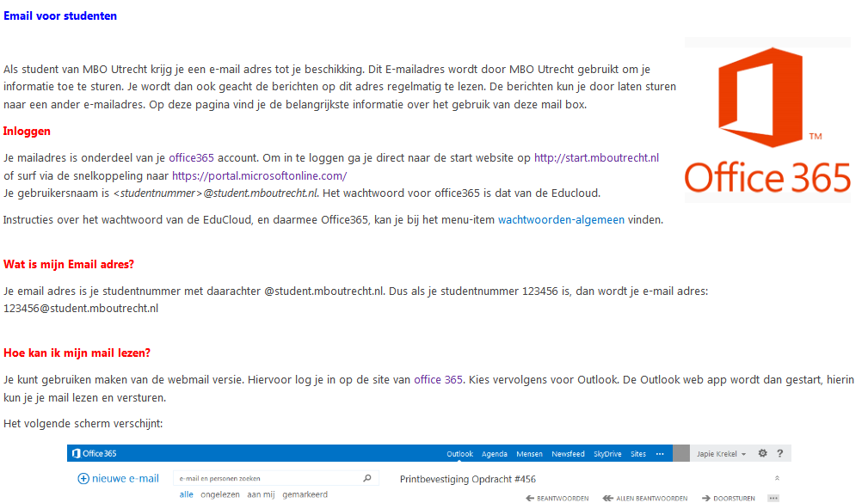Click the example address 123456@student.mboutrecht.nl
868x503 pixels.
point(81,308)
